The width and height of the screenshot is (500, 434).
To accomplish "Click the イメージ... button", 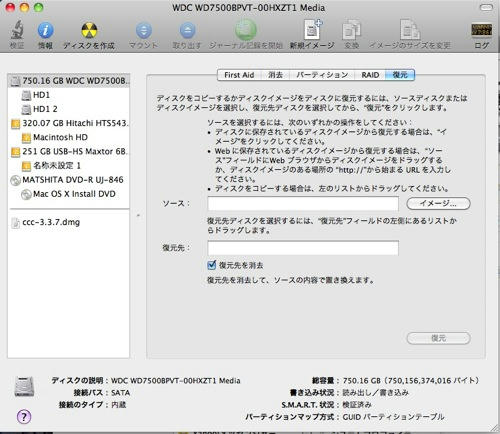I will pos(438,203).
